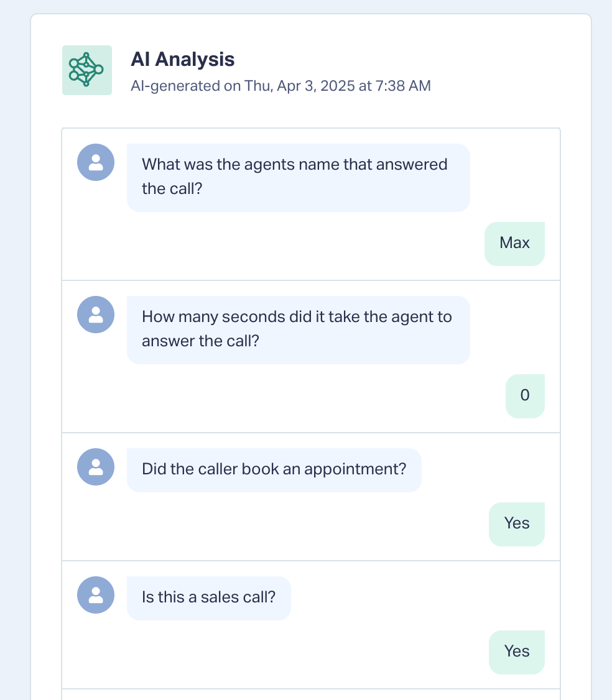612x700 pixels.
Task: Click the Max answer bubble
Action: coord(514,244)
